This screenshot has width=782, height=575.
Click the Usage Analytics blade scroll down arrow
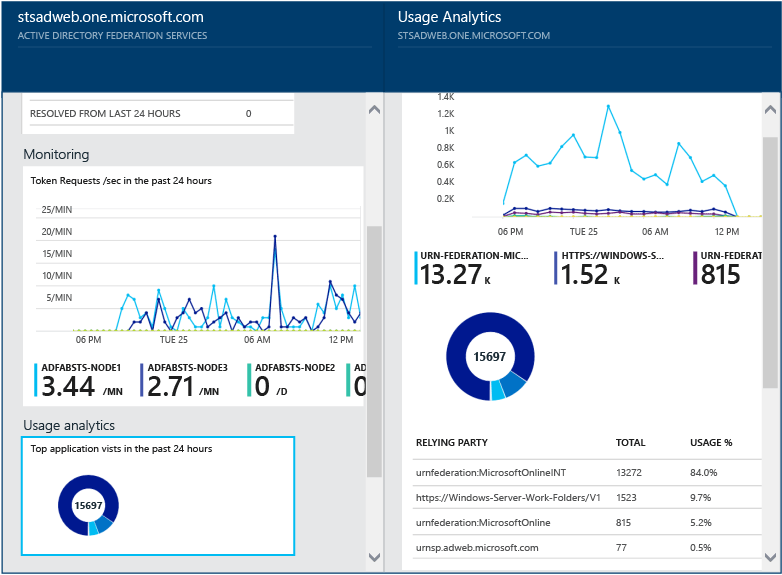point(769,557)
